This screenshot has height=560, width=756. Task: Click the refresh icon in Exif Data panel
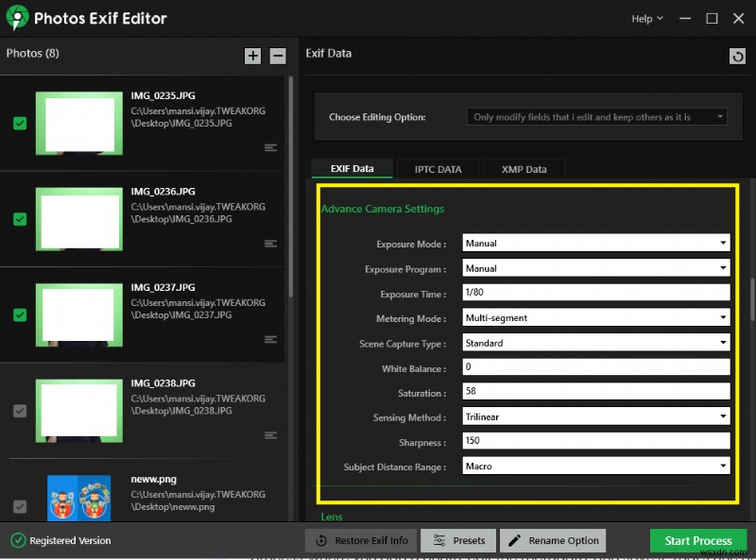point(738,56)
